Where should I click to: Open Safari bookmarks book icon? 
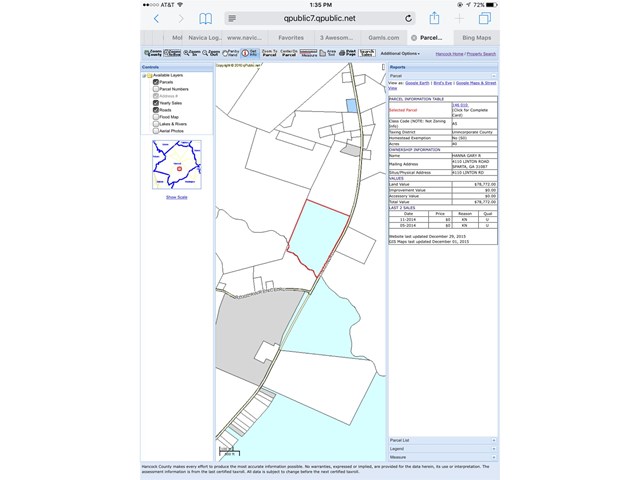tap(205, 18)
